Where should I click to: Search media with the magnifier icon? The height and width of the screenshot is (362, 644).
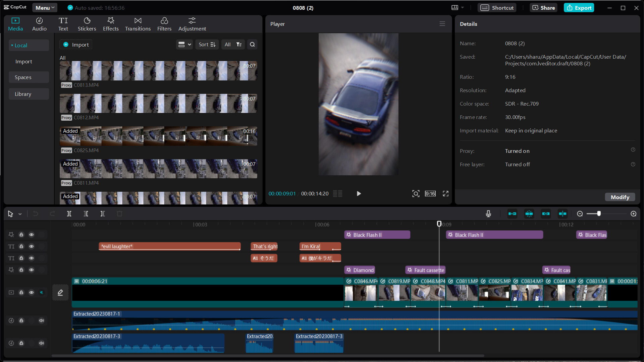(x=252, y=45)
